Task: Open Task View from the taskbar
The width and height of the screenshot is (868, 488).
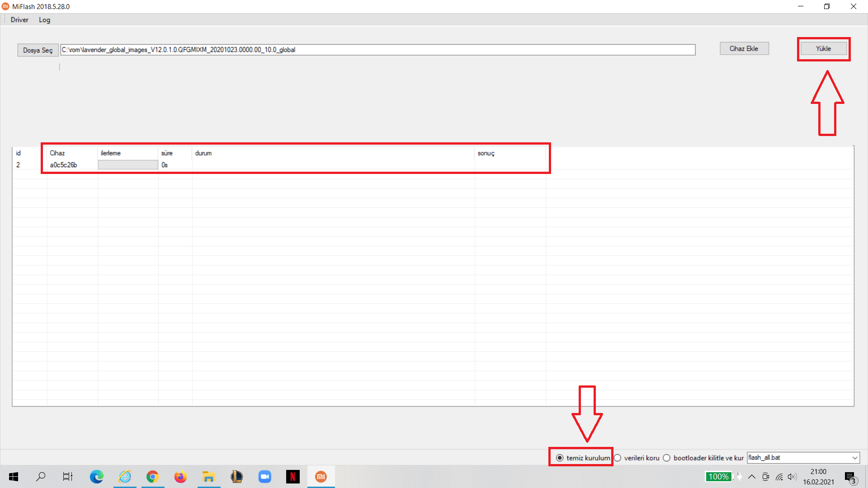Action: (68, 477)
